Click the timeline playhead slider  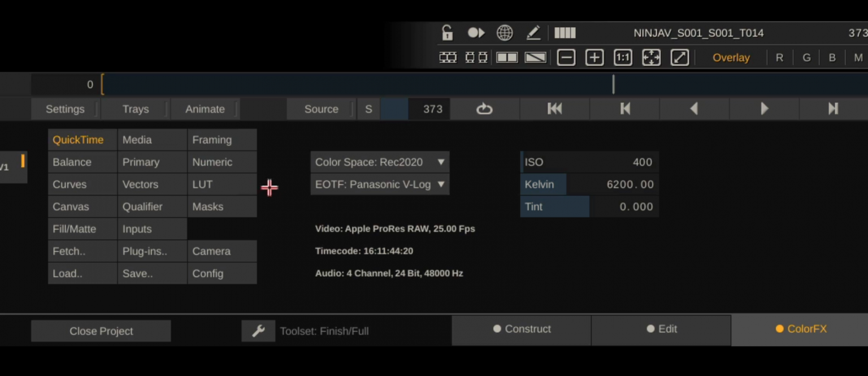[613, 84]
